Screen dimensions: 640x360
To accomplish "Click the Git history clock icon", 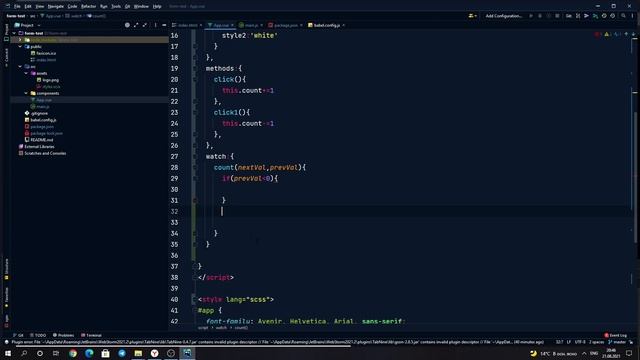I will coord(604,16).
